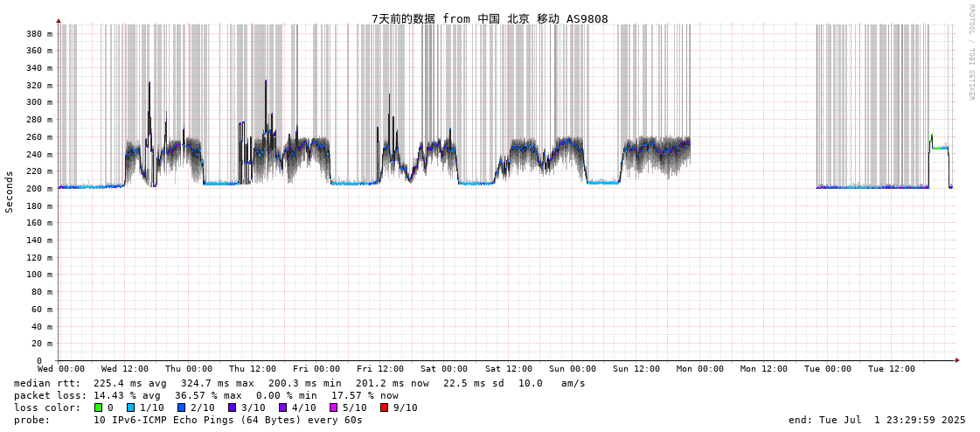Click the graph title mentioning AS9808

(490, 18)
